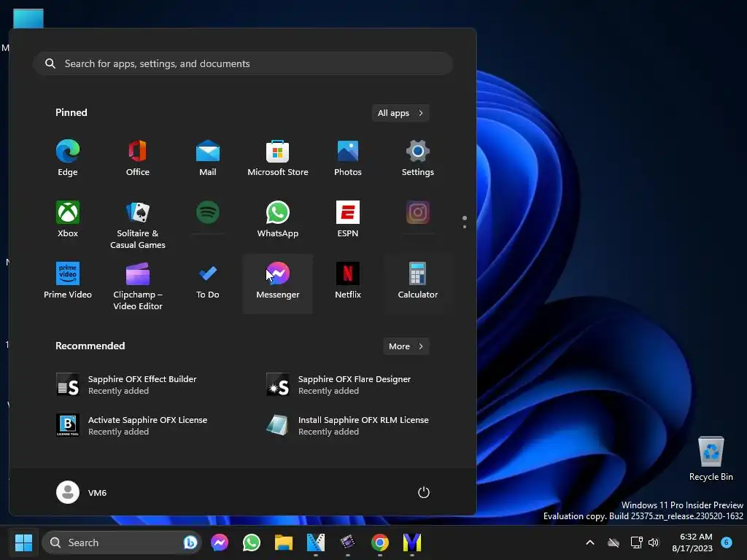
Task: Open WhatsApp in the Start menu
Action: coord(278,219)
